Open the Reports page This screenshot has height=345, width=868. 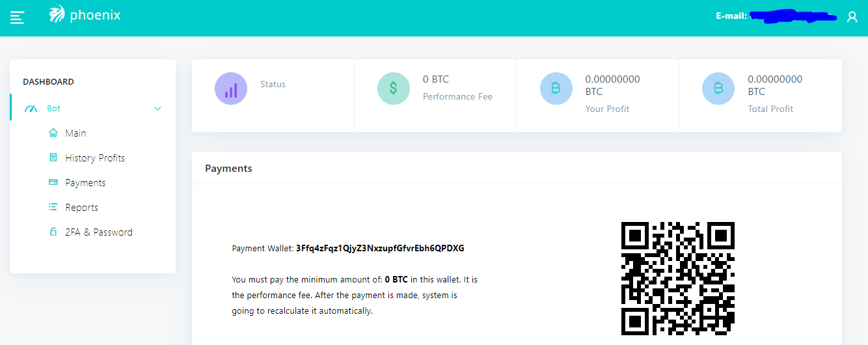pyautogui.click(x=82, y=207)
